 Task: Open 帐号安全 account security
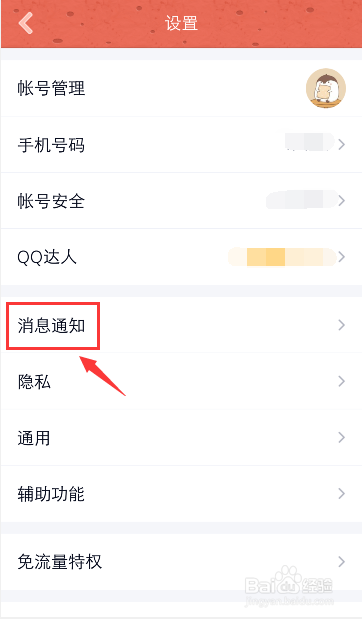point(181,201)
